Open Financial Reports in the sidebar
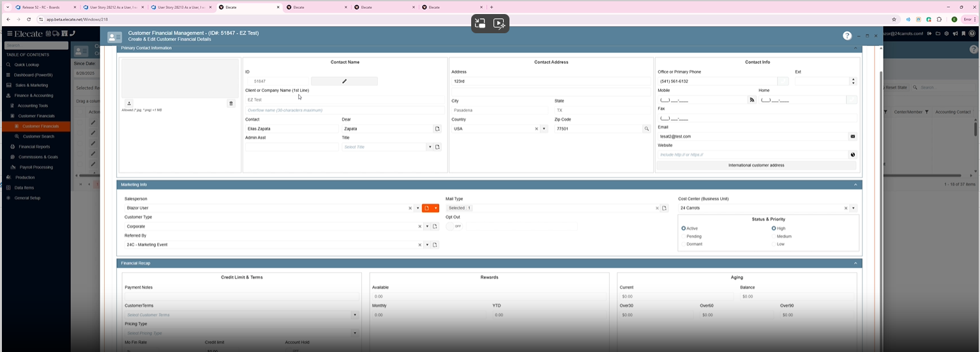This screenshot has width=980, height=352. click(34, 146)
